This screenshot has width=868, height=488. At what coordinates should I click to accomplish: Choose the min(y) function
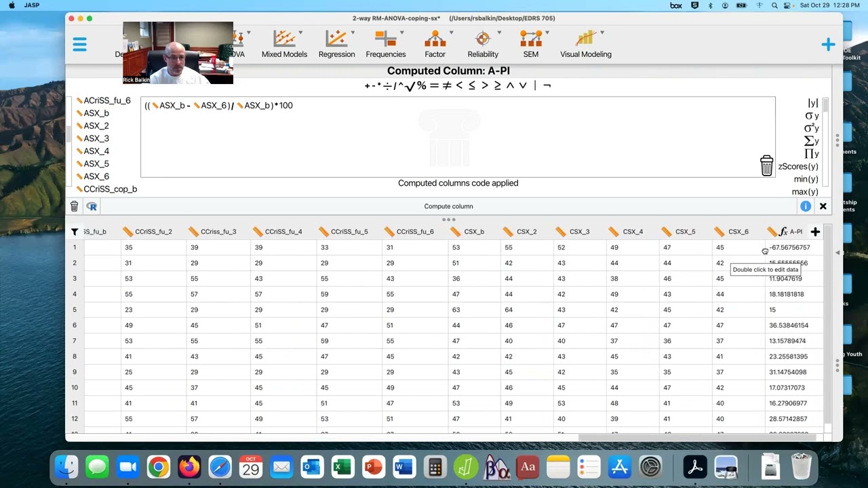806,179
